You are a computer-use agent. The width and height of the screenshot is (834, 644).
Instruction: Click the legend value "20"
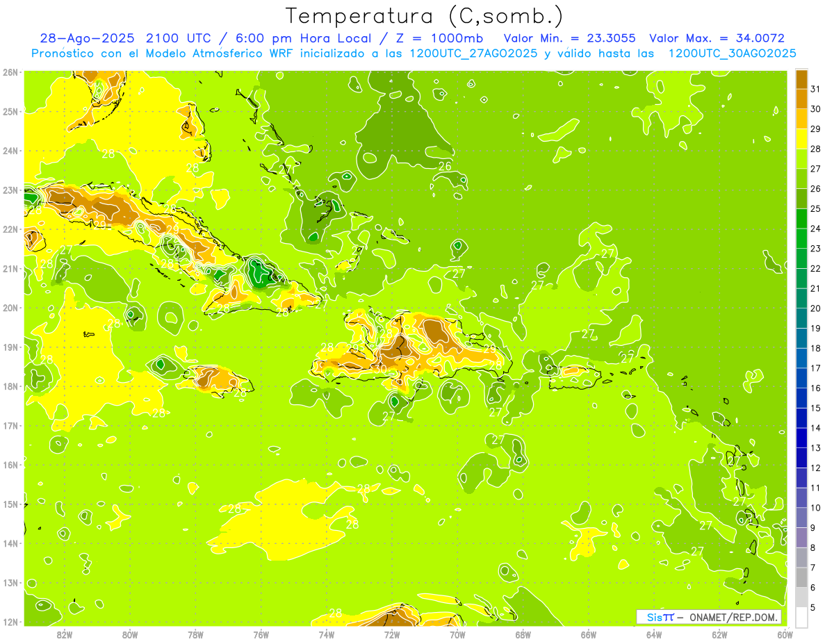tap(815, 308)
